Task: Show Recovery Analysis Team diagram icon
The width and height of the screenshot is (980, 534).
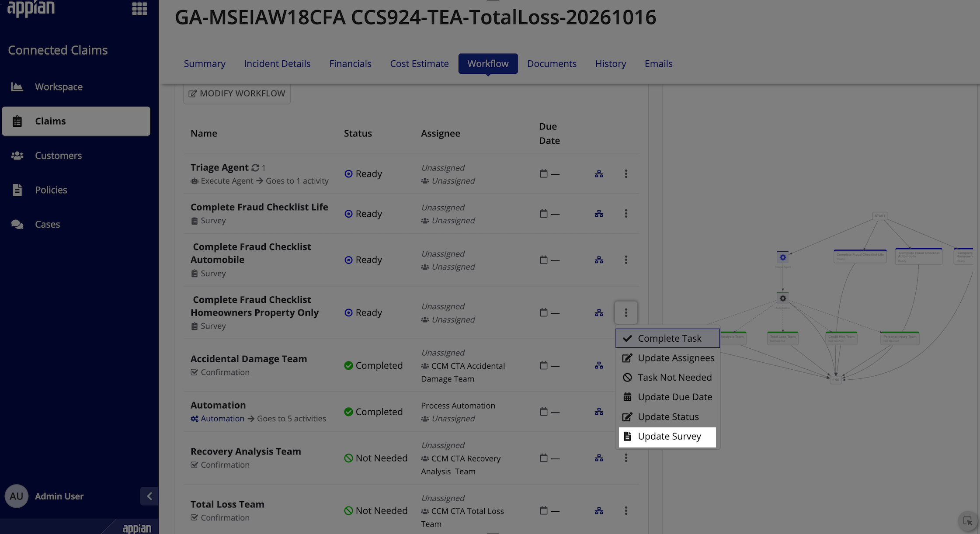Action: click(x=599, y=458)
